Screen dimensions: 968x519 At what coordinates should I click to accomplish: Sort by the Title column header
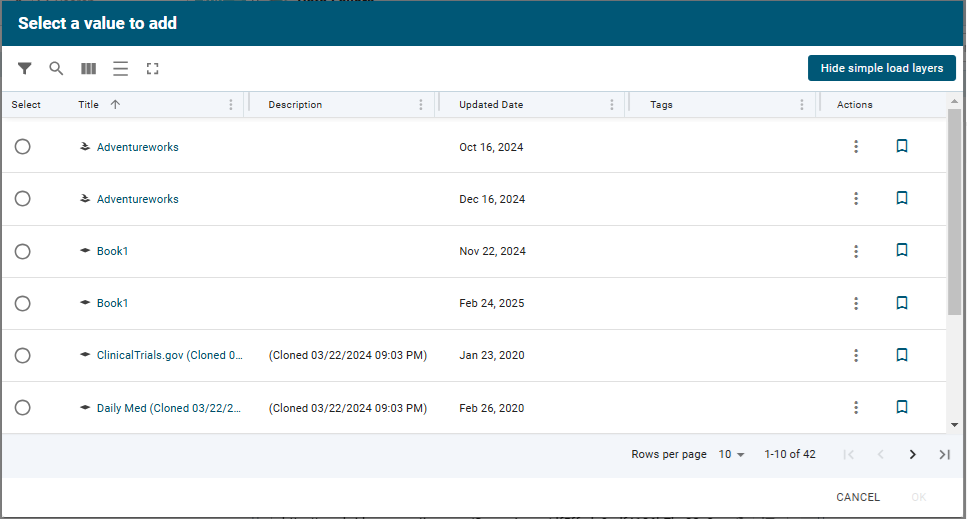[x=89, y=105]
